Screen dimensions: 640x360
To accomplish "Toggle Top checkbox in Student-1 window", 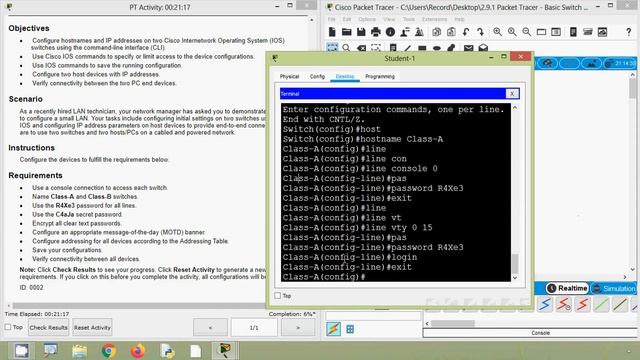I will tap(278, 296).
